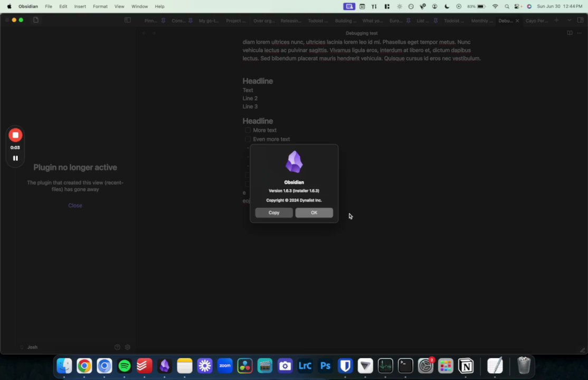The image size is (588, 380).
Task: Open the Apple menu
Action: (10, 6)
